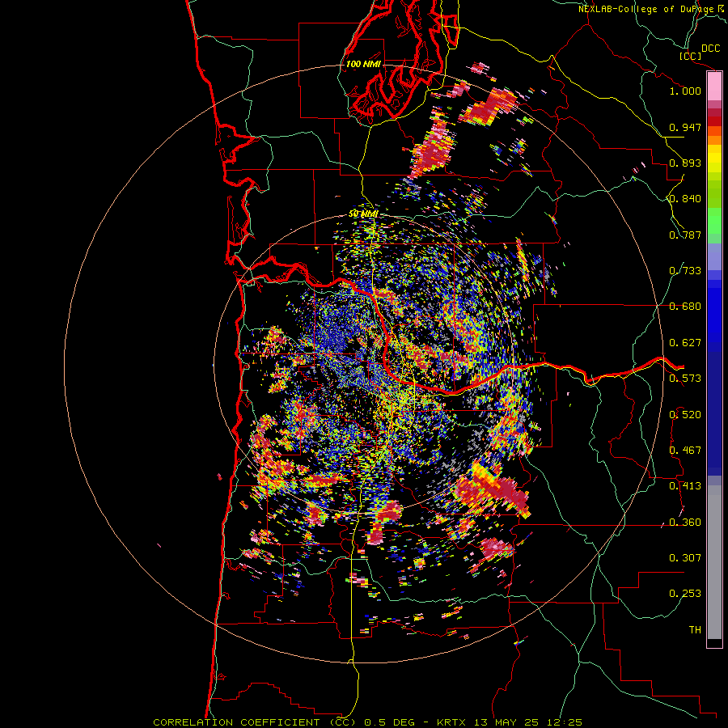728x728 pixels.
Task: Click the 0.787 scale value
Action: pyautogui.click(x=685, y=235)
